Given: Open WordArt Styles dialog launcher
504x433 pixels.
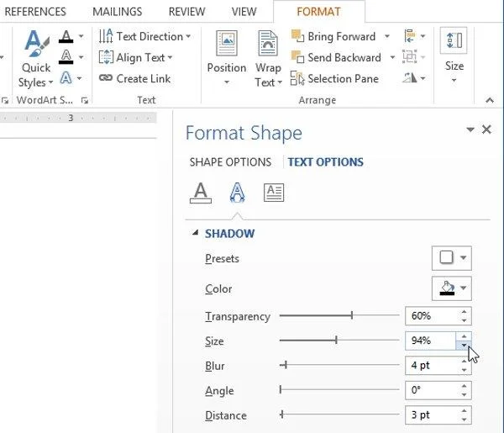Looking at the screenshot, I should pos(85,101).
